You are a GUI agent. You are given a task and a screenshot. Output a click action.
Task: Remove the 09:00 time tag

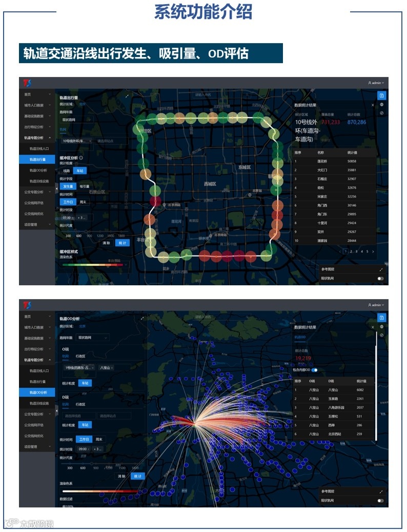click(89, 449)
